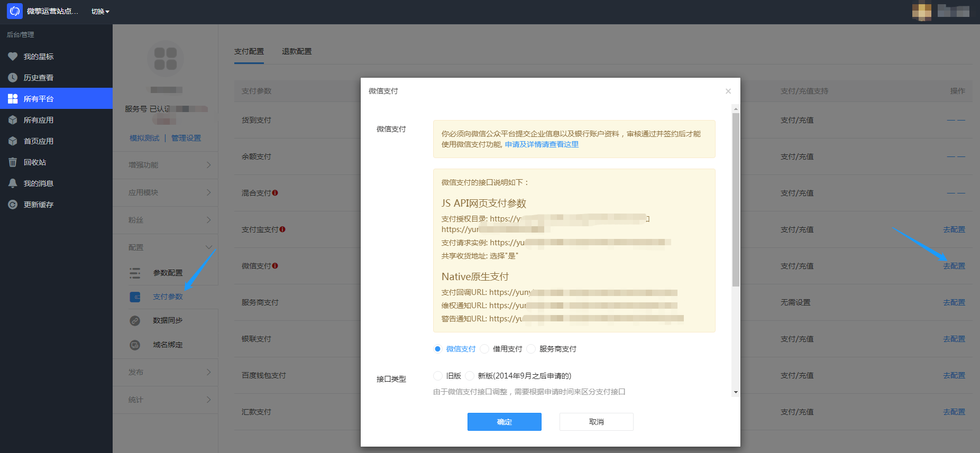Screen dimensions: 980x453
Task: Click 余额支付 row label
Action: 257,156
